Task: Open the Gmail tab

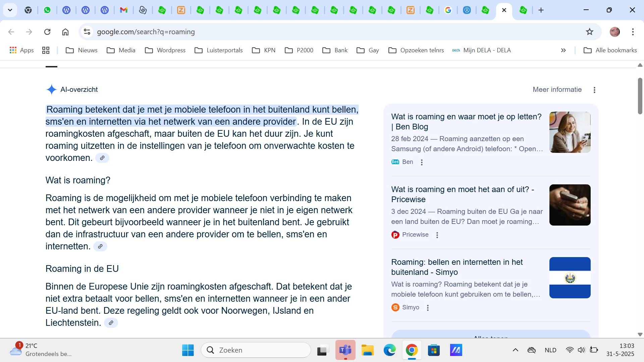Action: coord(124,10)
